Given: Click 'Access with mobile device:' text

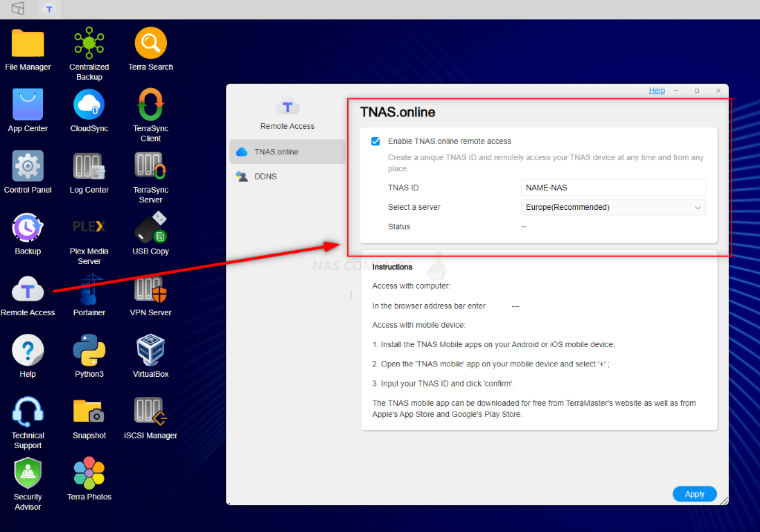Looking at the screenshot, I should pos(418,325).
